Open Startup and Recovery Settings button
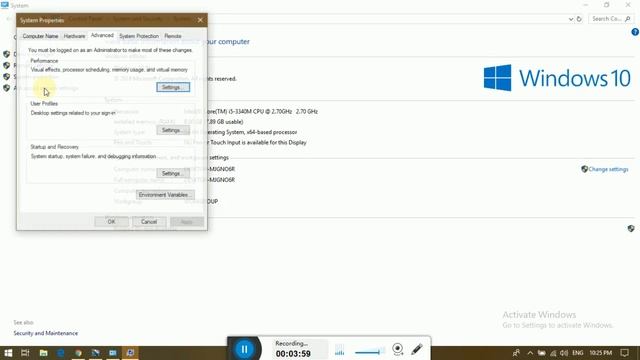Image resolution: width=640 pixels, height=360 pixels. tap(173, 173)
